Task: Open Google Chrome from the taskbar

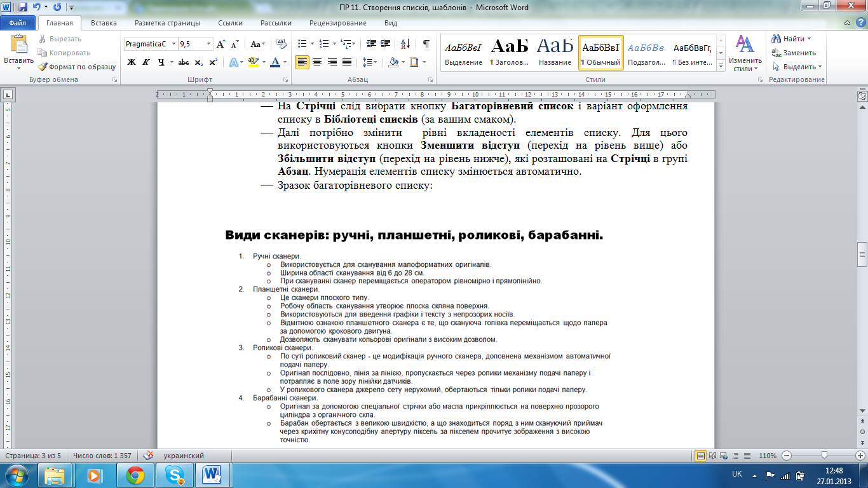Action: pyautogui.click(x=135, y=475)
